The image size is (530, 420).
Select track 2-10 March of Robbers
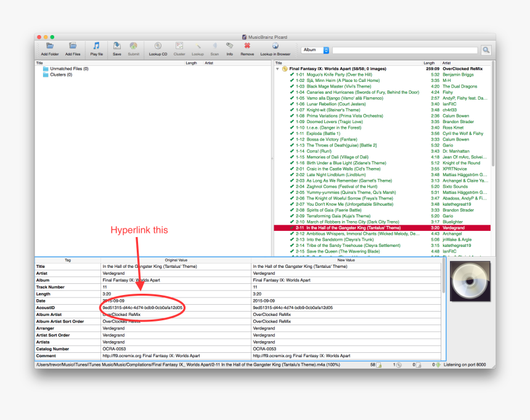382,222
